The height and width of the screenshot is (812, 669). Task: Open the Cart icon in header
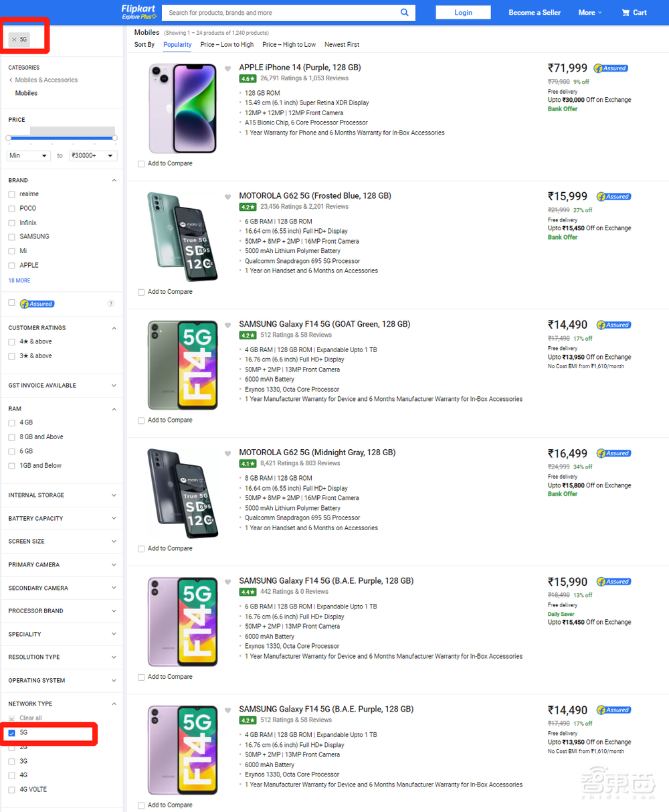pyautogui.click(x=626, y=12)
